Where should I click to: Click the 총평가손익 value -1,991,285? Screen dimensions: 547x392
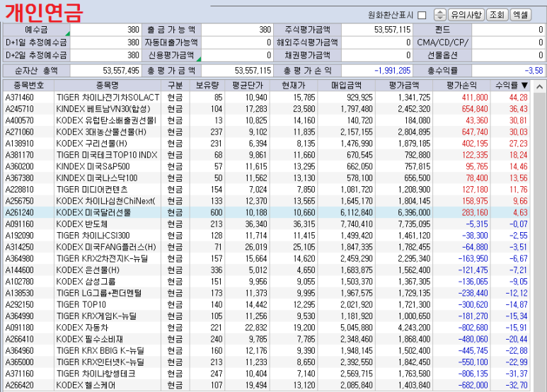(x=376, y=71)
